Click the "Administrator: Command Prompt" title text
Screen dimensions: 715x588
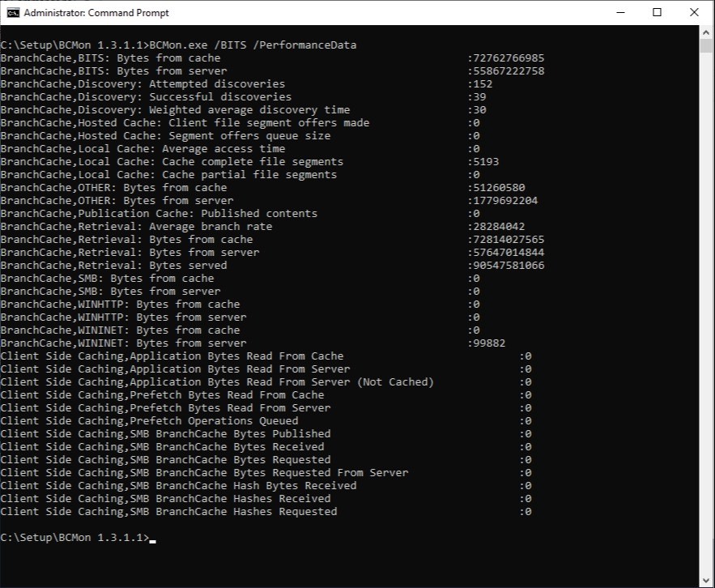click(96, 13)
